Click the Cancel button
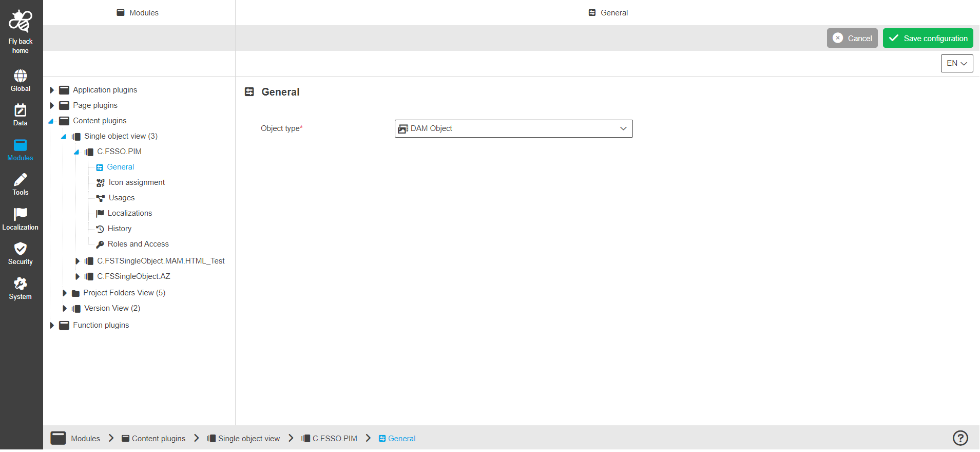The width and height of the screenshot is (980, 452). tap(852, 38)
